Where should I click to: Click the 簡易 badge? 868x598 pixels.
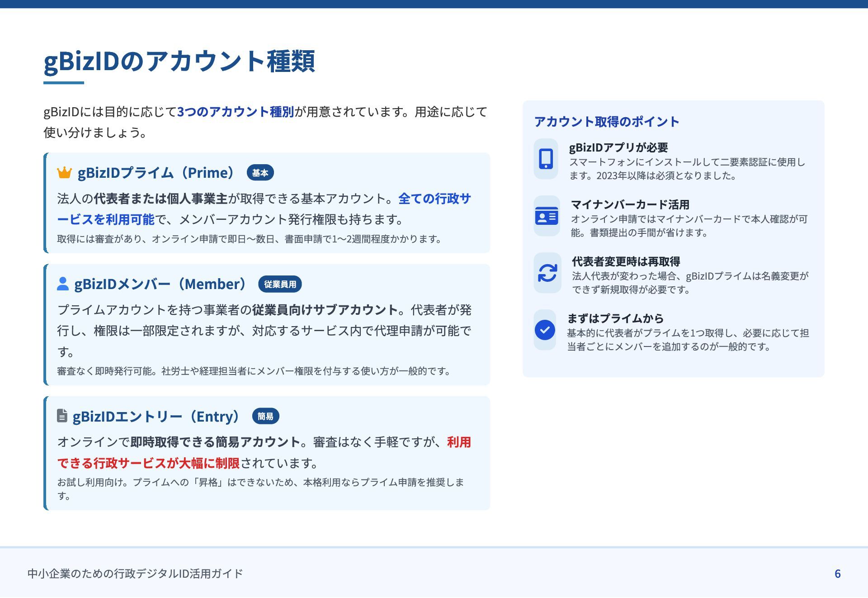265,416
